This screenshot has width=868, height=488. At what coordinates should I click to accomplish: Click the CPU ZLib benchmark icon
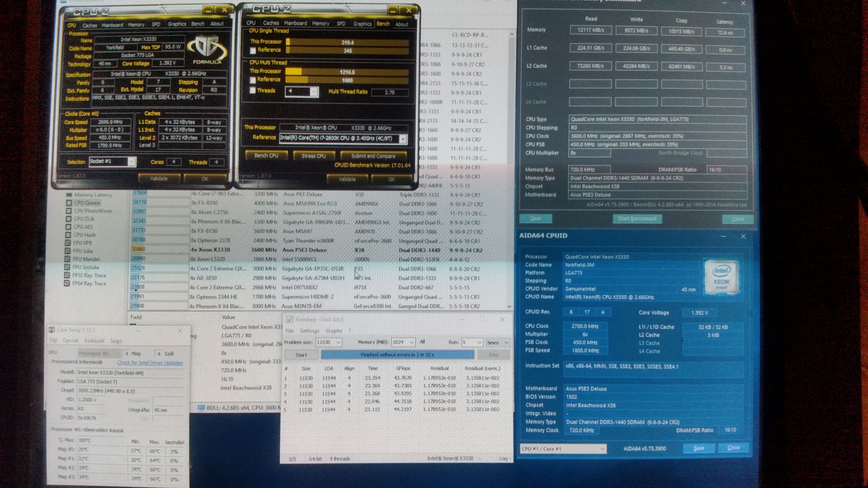pyautogui.click(x=68, y=219)
